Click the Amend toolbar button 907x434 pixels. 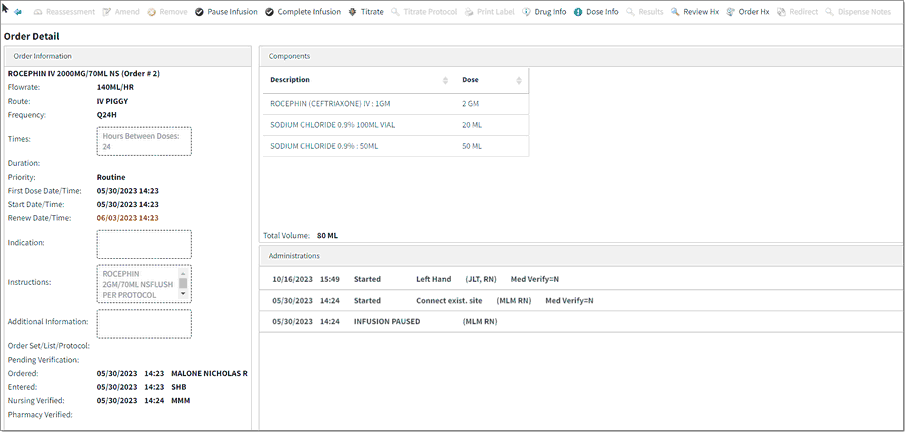click(121, 12)
